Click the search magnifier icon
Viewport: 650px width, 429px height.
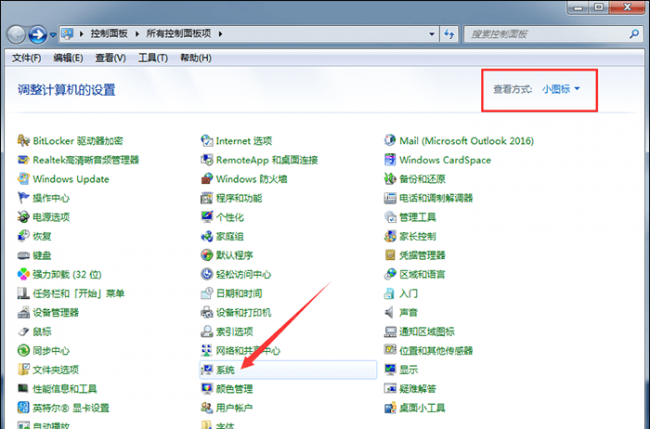click(x=634, y=34)
